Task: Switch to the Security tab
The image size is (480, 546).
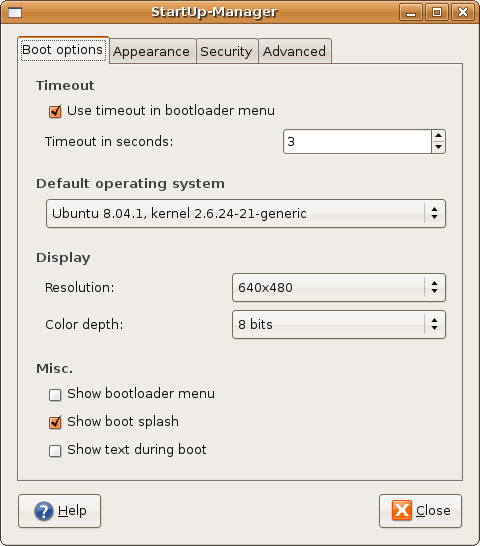Action: click(x=226, y=52)
